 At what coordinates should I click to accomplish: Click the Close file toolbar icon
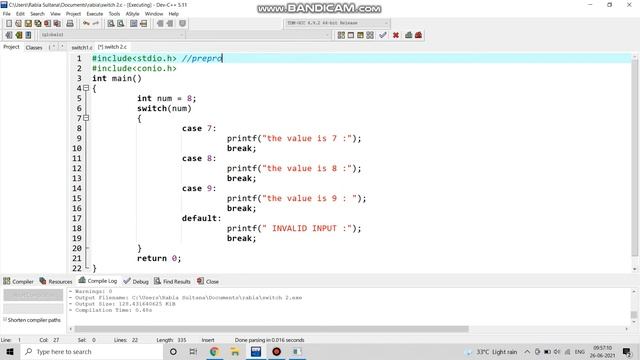48,24
